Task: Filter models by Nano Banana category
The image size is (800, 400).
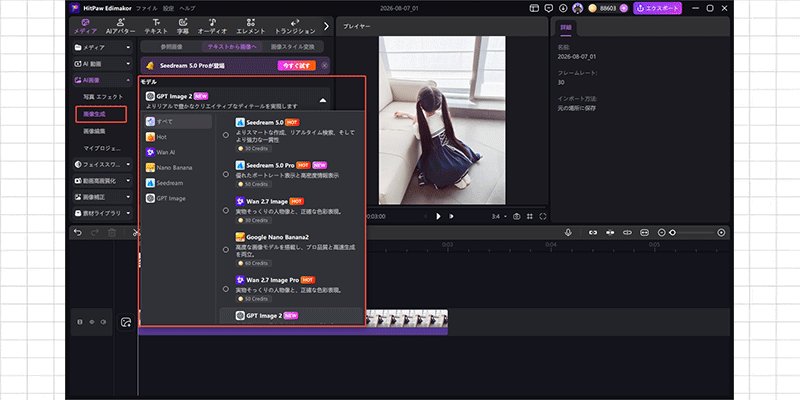Action: (178, 167)
